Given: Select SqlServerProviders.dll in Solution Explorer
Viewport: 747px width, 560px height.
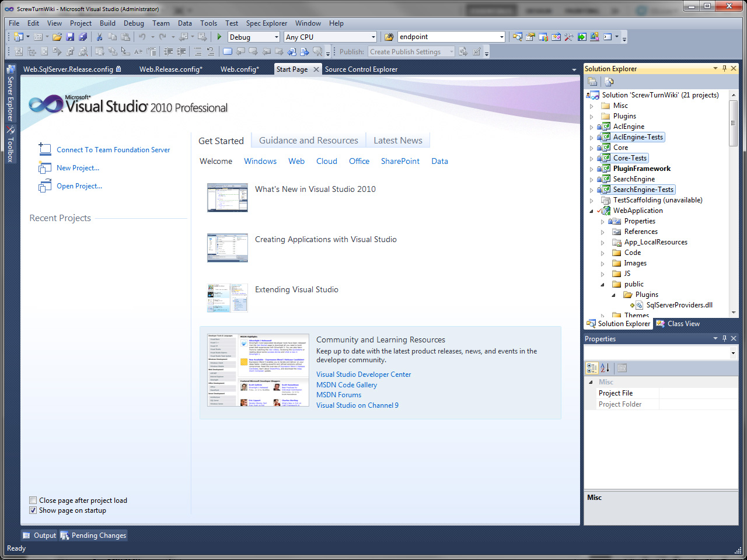Looking at the screenshot, I should (679, 305).
